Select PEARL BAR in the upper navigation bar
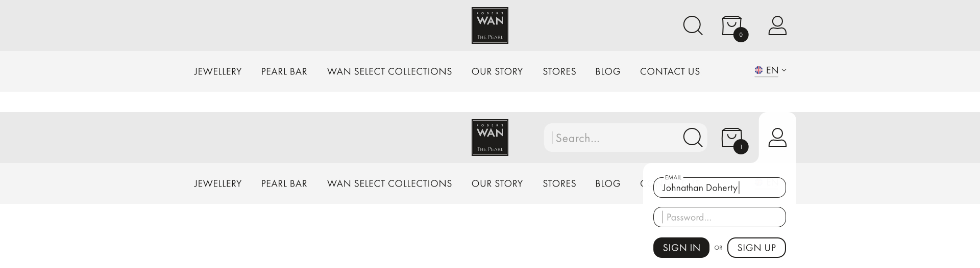Screen dimensions: 980x268 tap(284, 71)
